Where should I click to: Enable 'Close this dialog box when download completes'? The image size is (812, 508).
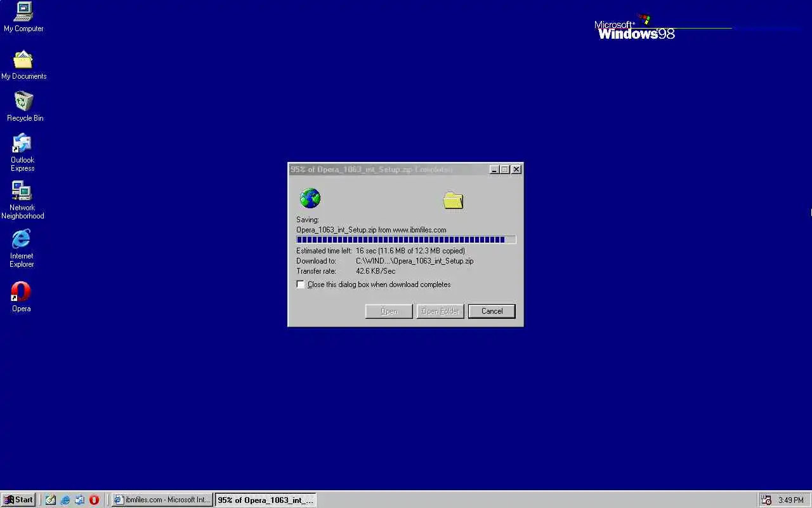coord(301,284)
